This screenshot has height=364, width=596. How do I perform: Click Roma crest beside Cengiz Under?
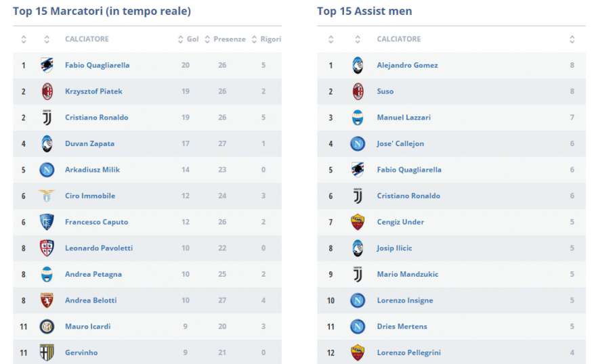pyautogui.click(x=358, y=222)
